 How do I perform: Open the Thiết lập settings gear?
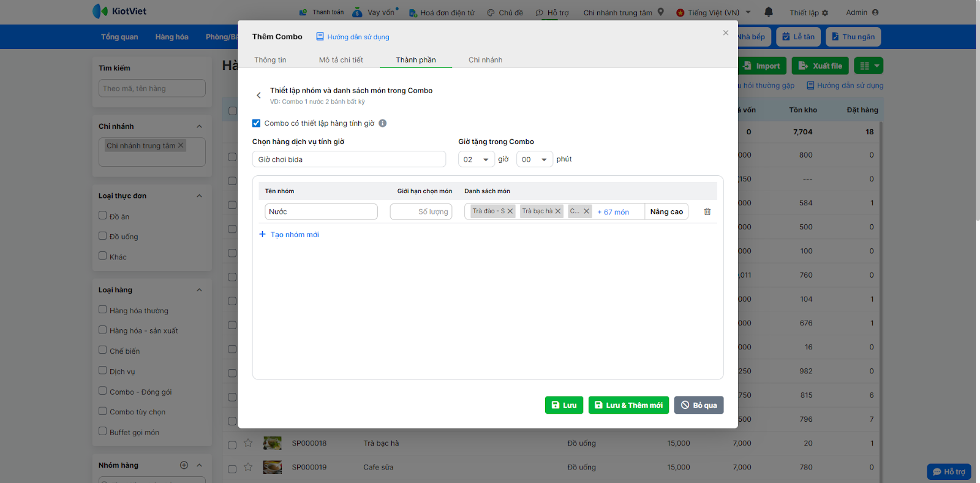[825, 13]
